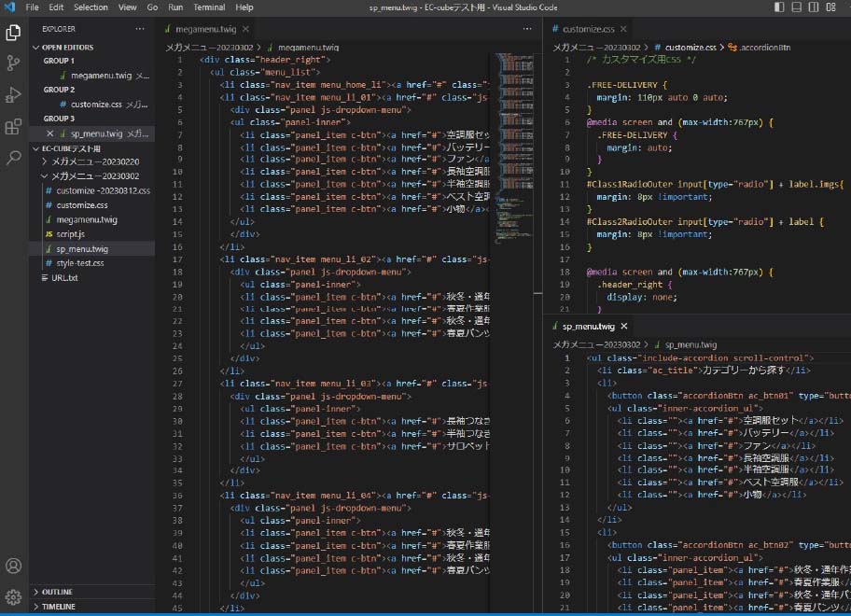This screenshot has width=851, height=616.
Task: Open the Search view in activity bar
Action: click(x=13, y=158)
